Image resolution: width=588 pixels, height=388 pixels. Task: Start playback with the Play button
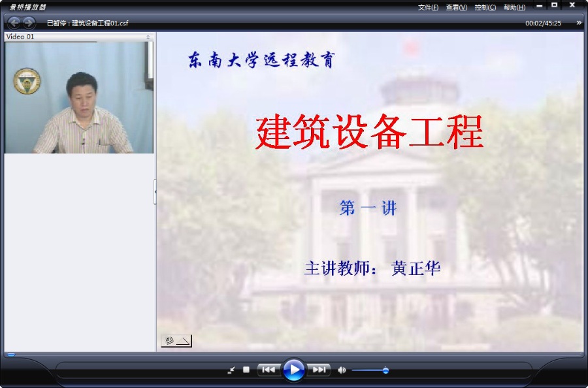tap(294, 370)
